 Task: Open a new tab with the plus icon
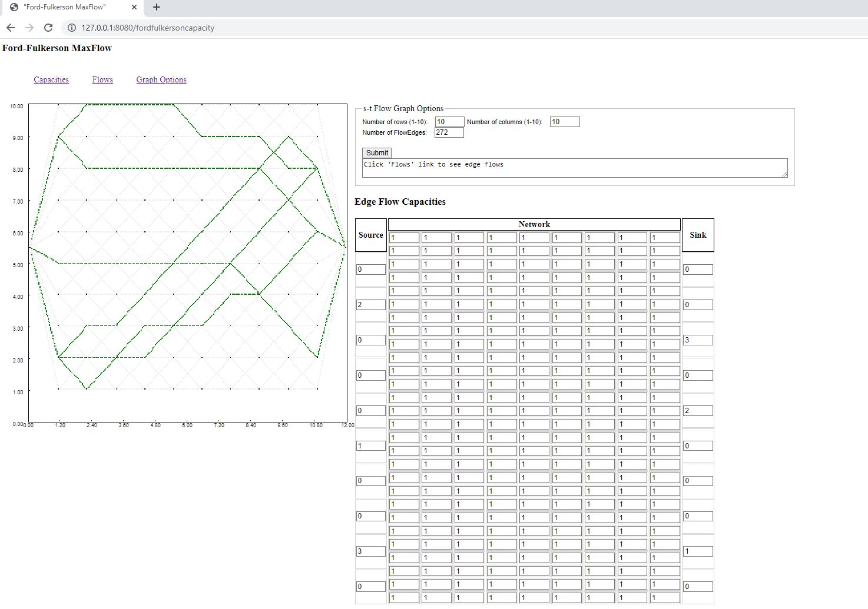(156, 8)
